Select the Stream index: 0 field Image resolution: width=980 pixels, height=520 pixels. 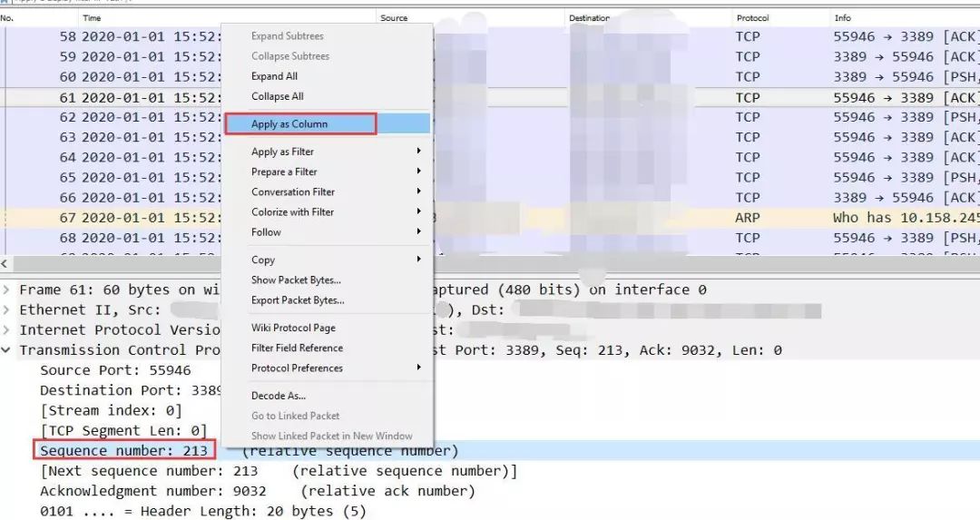[x=112, y=410]
